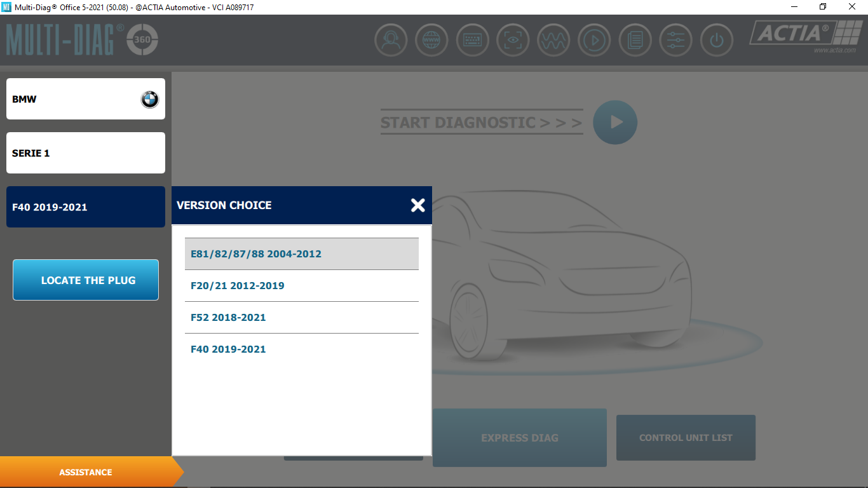Click the eye scan icon

513,41
